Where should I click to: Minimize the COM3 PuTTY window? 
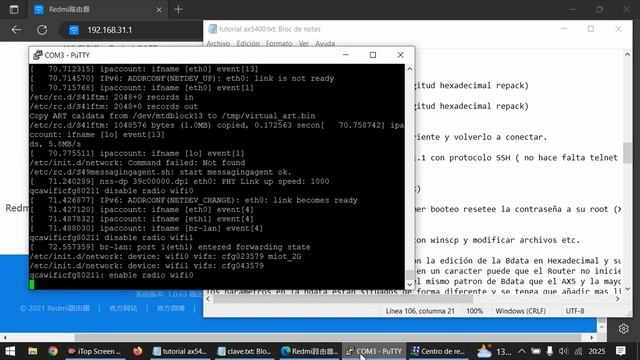tap(346, 55)
